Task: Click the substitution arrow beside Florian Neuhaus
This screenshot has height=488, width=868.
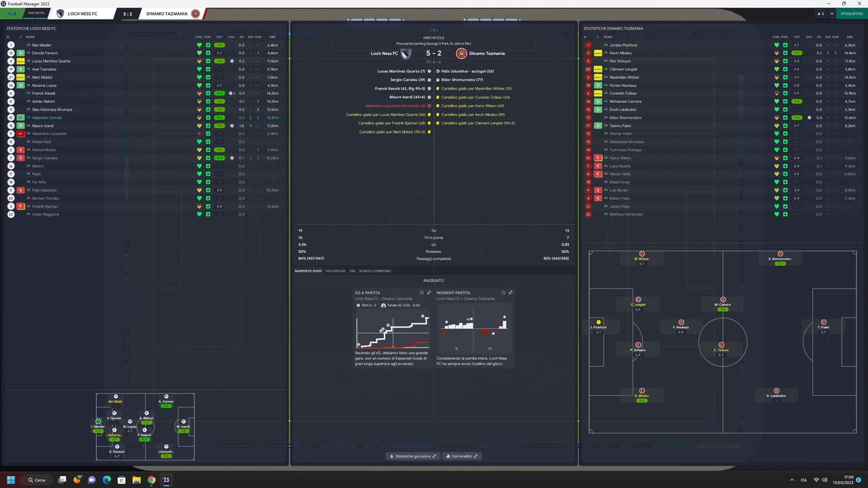Action: click(x=598, y=85)
